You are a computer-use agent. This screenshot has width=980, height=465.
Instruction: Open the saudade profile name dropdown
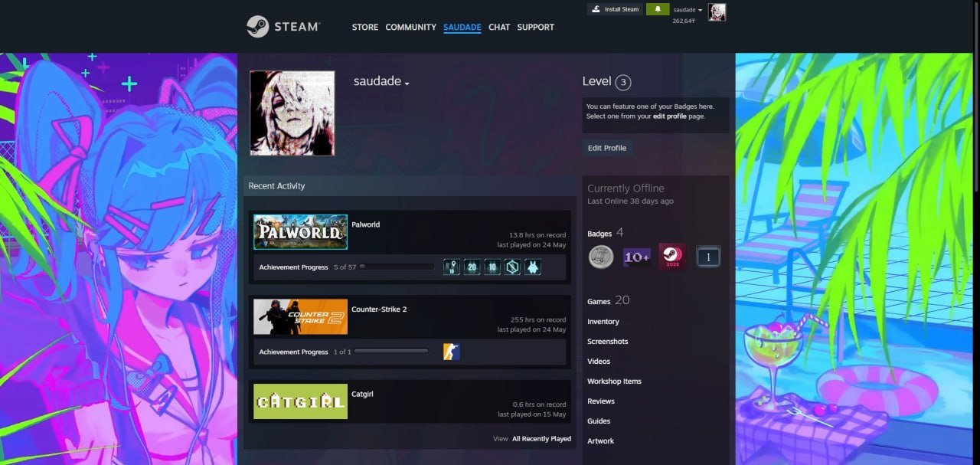point(381,81)
